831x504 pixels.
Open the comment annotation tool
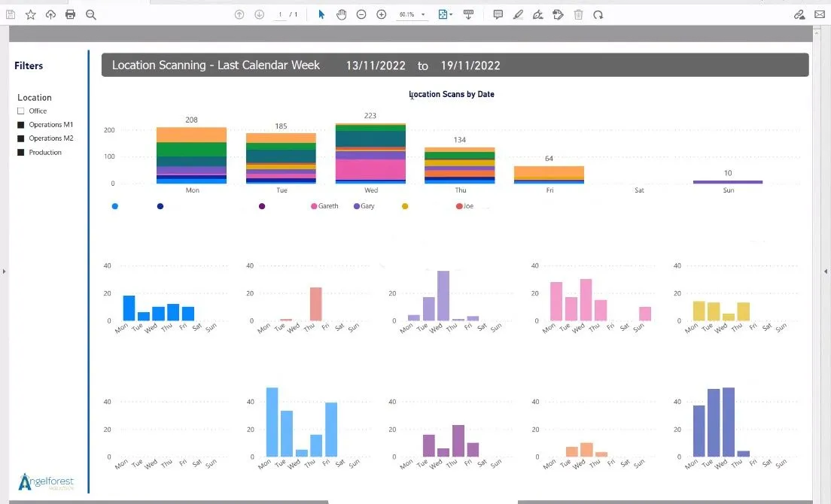coord(498,14)
